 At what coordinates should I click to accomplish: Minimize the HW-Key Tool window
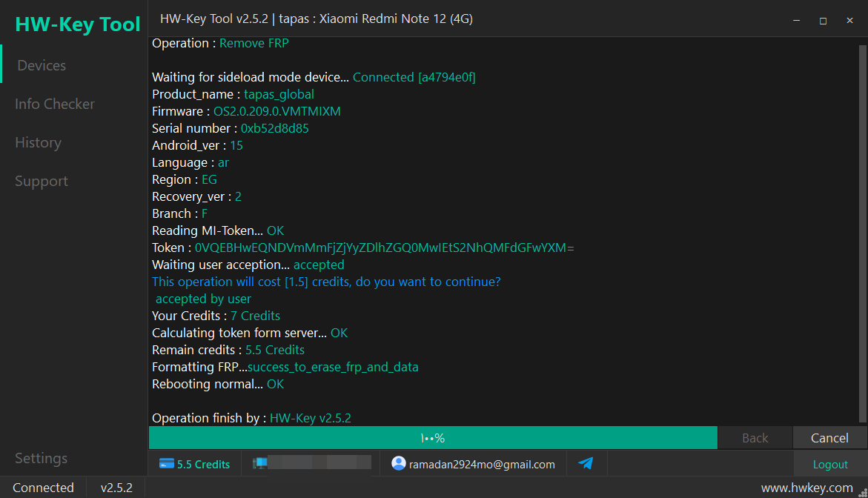[x=797, y=21]
